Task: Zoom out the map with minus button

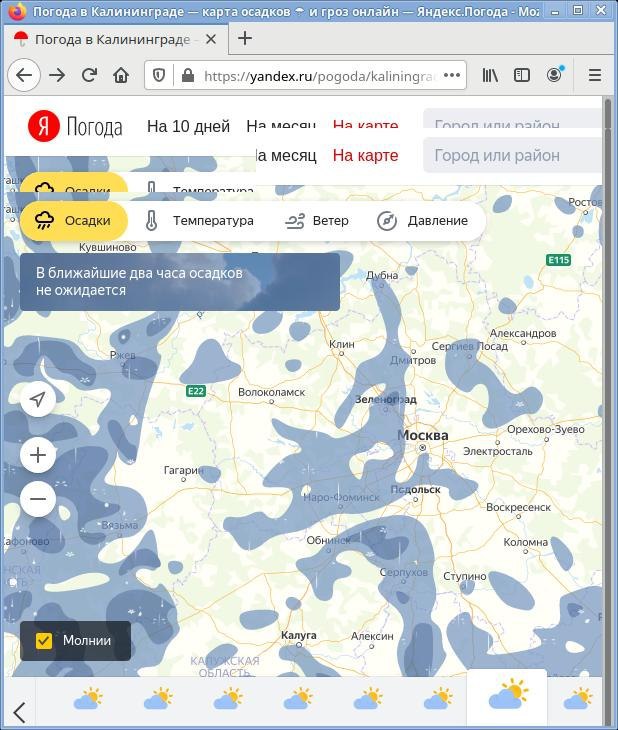Action: coord(38,499)
